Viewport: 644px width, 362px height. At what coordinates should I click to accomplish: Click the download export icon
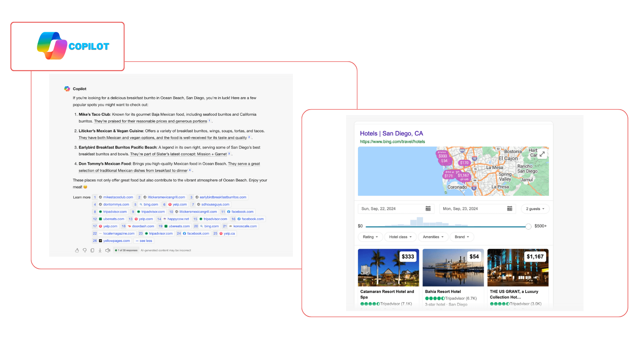100,250
